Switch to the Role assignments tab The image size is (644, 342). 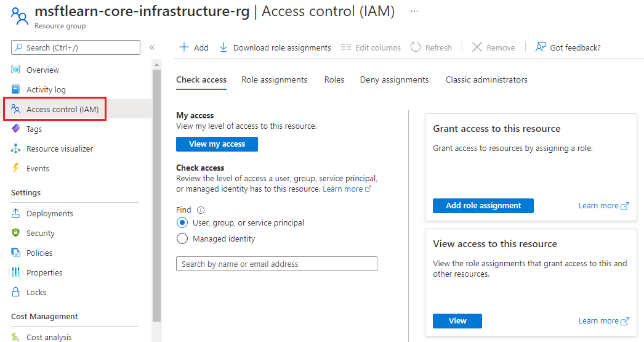point(275,79)
